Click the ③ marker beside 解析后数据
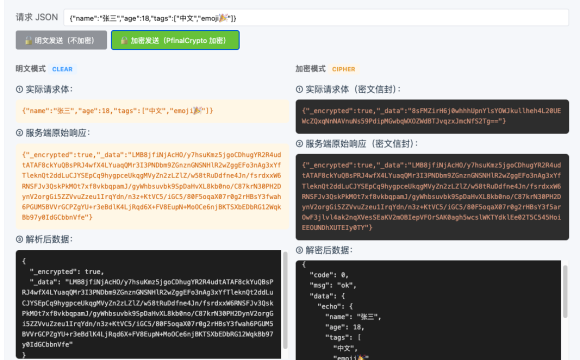580x360 pixels. pyautogui.click(x=19, y=239)
